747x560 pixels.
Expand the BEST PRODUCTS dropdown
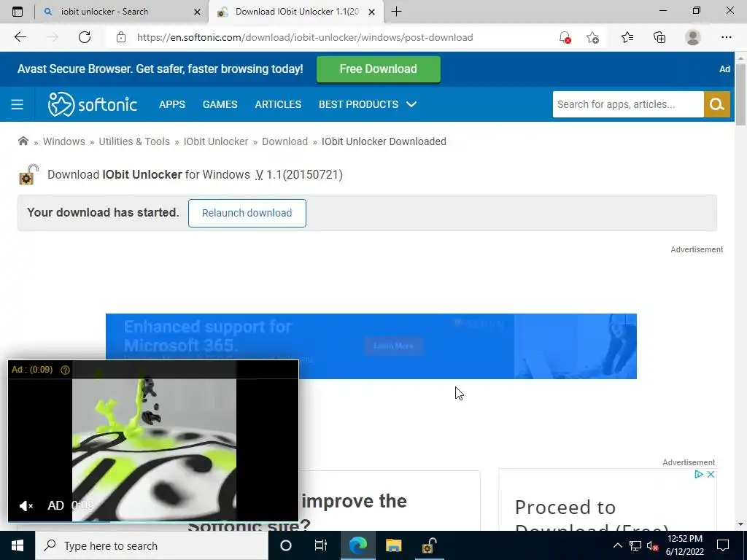click(x=368, y=104)
